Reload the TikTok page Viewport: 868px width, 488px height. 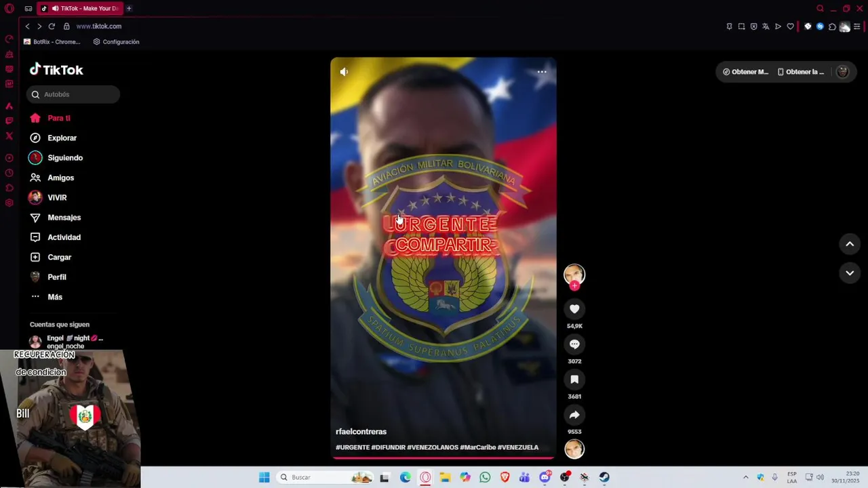tap(52, 26)
